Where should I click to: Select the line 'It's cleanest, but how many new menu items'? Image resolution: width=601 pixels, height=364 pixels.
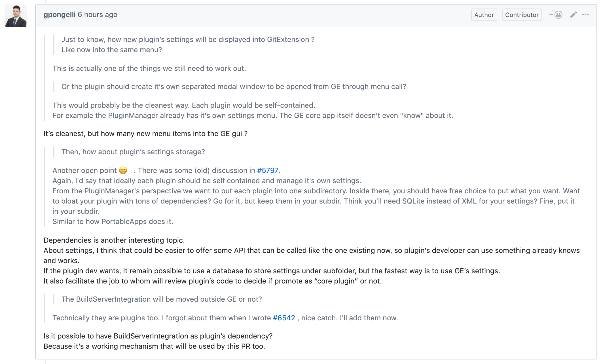145,134
